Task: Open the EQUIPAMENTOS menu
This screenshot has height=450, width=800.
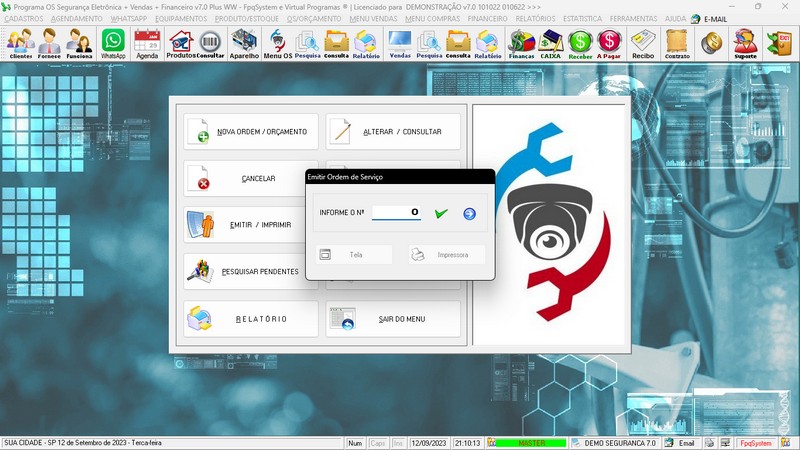Action: click(x=181, y=19)
